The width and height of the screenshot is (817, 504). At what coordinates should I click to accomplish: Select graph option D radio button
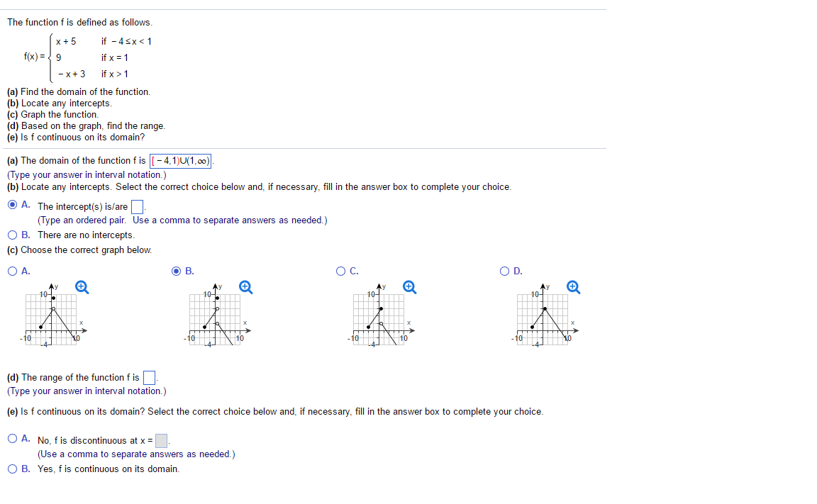point(504,271)
